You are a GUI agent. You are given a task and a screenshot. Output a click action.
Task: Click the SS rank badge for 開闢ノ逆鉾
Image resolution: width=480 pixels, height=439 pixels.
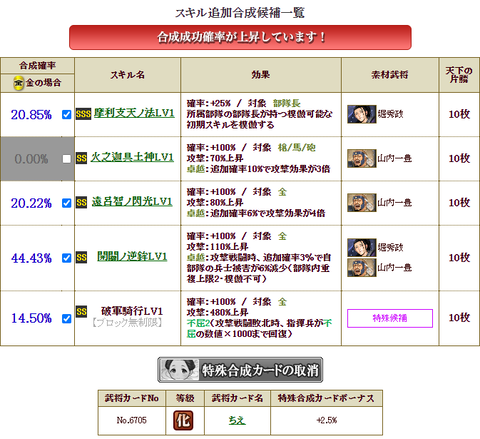(x=81, y=257)
